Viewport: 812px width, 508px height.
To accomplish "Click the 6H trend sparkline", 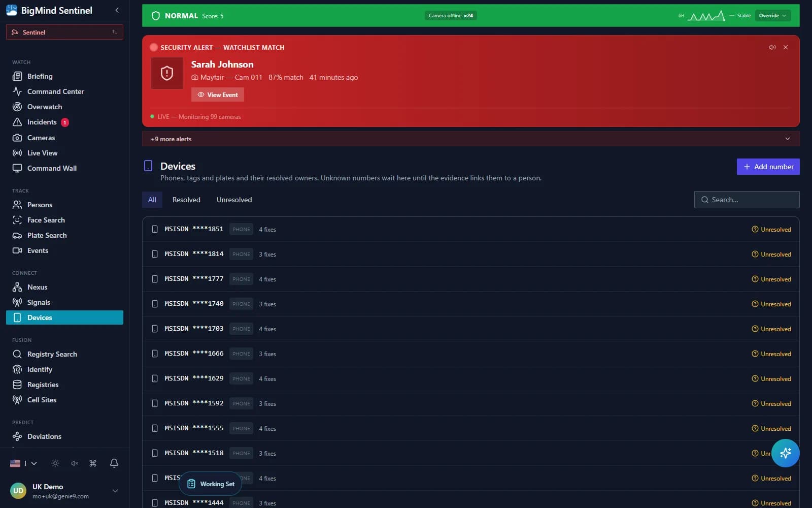I will (706, 16).
